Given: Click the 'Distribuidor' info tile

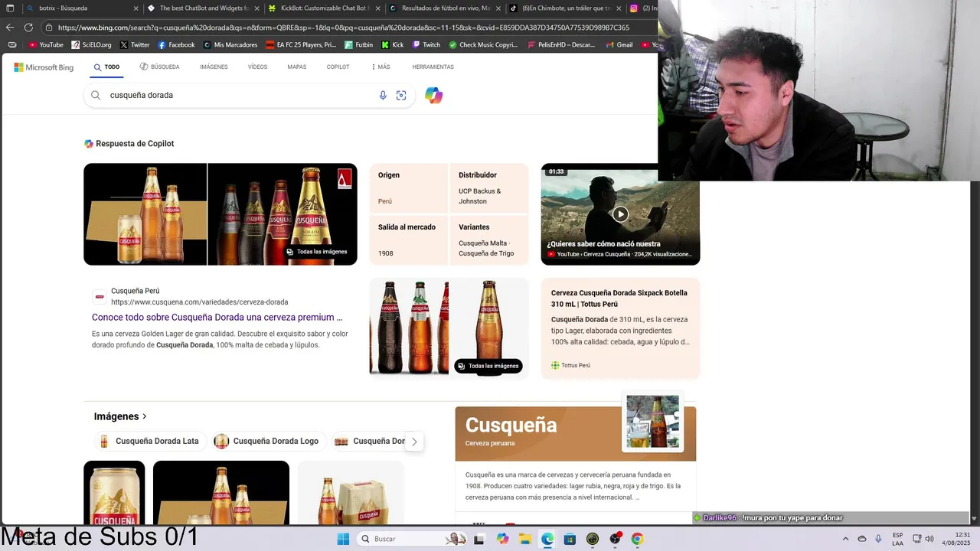Looking at the screenshot, I should click(490, 188).
